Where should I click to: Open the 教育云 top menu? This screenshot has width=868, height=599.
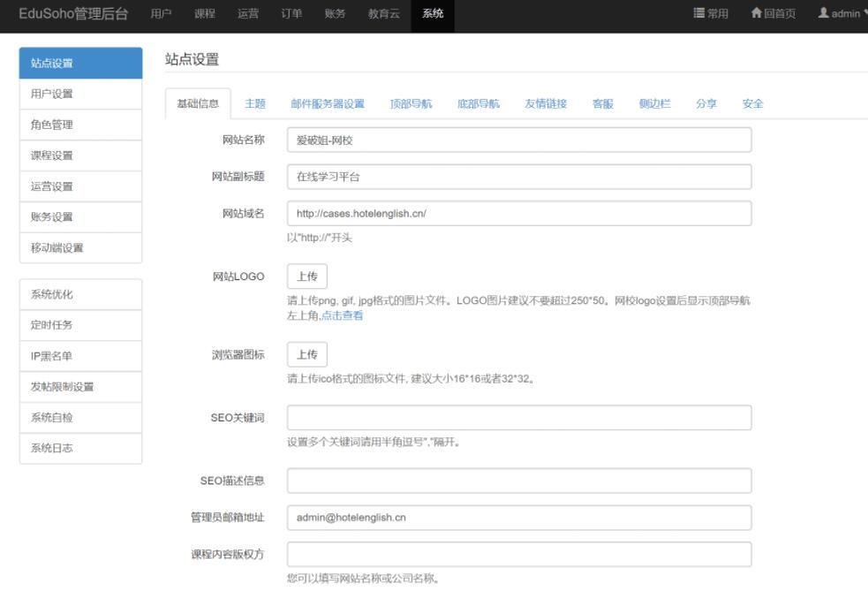[384, 14]
